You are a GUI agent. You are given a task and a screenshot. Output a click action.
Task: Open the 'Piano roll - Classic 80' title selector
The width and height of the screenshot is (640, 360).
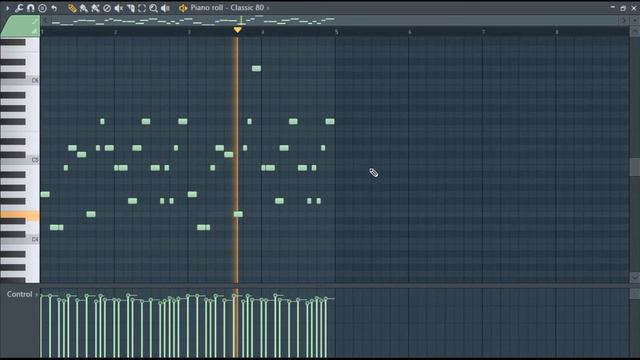click(227, 8)
